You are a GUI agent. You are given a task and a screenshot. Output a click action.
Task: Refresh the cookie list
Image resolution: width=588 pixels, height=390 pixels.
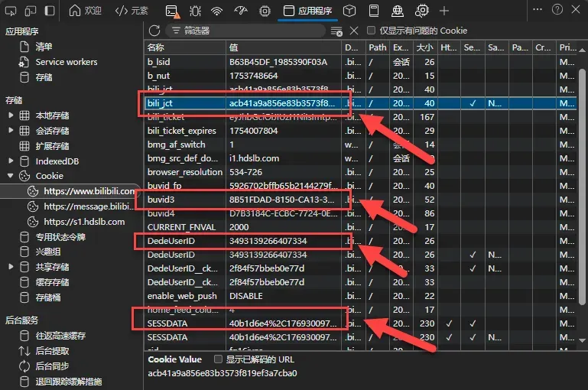pyautogui.click(x=154, y=31)
